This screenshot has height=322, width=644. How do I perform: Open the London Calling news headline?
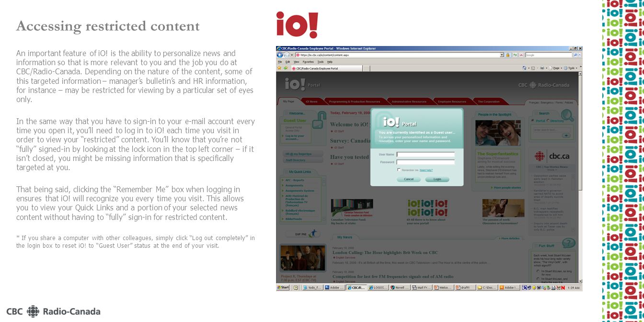point(385,253)
